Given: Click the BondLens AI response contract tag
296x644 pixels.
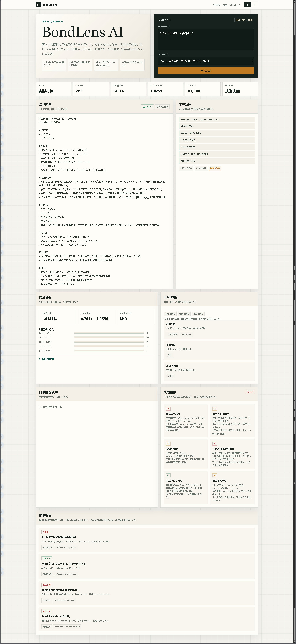Looking at the screenshot, I should (67, 627).
